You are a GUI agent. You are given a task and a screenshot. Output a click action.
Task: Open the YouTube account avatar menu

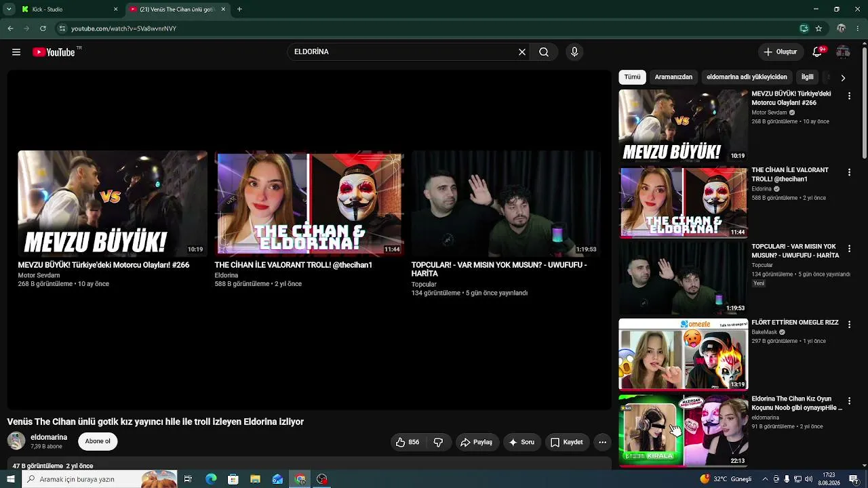[843, 52]
